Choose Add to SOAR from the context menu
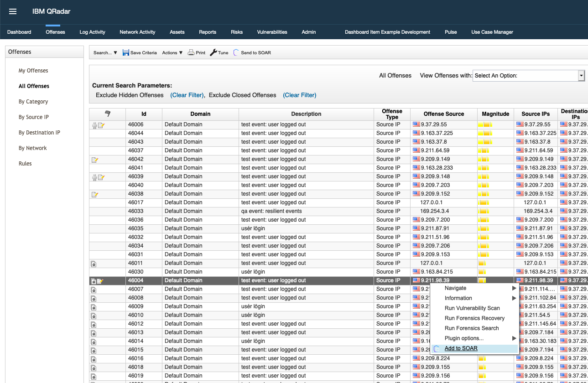588x383 pixels. click(x=461, y=348)
